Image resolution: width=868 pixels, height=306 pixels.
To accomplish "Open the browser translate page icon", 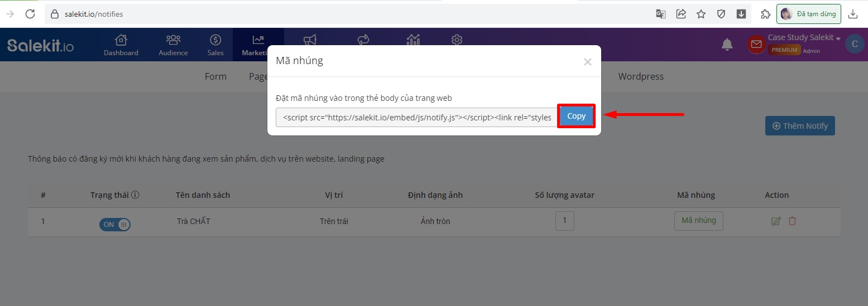I will coord(660,14).
